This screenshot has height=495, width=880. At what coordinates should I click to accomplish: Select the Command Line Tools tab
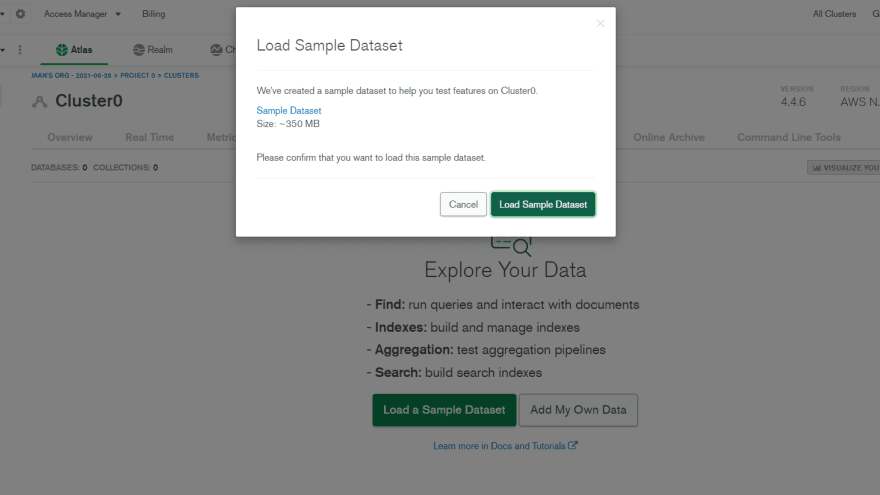coord(789,137)
